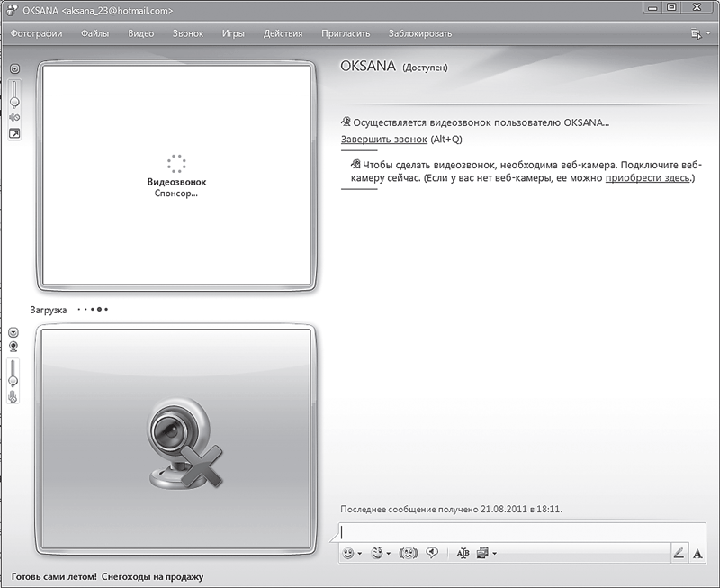Mute the microphone under the lower slider
Viewport: 720px width, 588px height.
pyautogui.click(x=13, y=396)
